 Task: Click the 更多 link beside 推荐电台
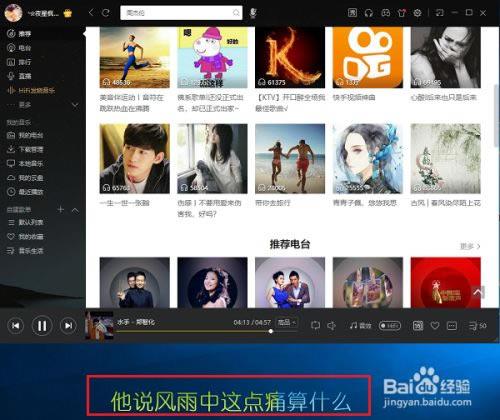(x=470, y=246)
